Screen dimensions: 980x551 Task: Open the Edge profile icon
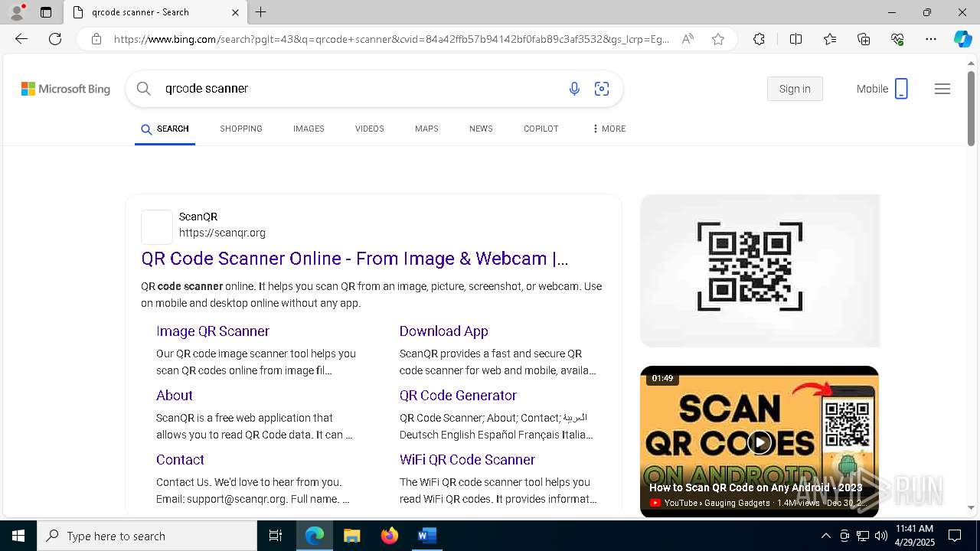click(x=17, y=12)
